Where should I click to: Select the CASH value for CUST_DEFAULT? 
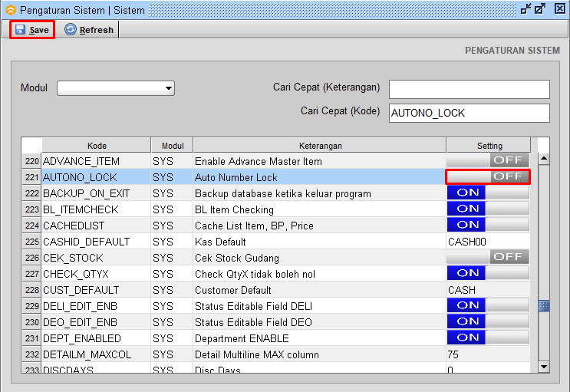coord(488,290)
